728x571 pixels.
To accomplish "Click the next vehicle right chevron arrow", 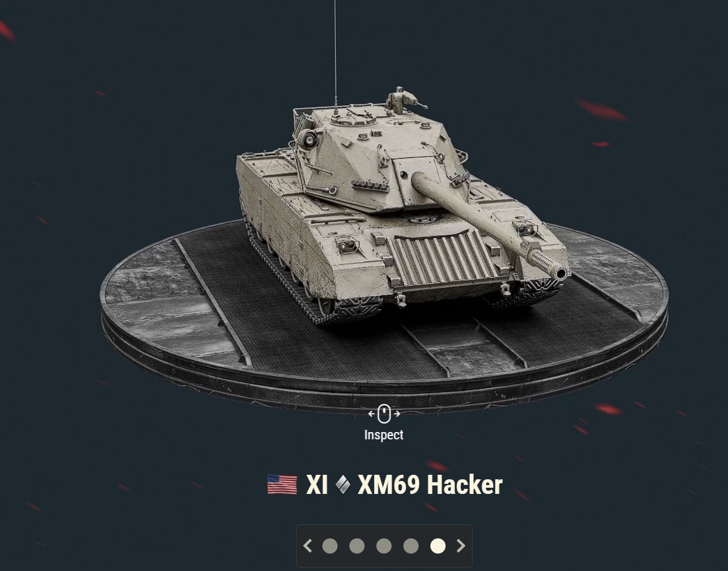I will pos(461,546).
